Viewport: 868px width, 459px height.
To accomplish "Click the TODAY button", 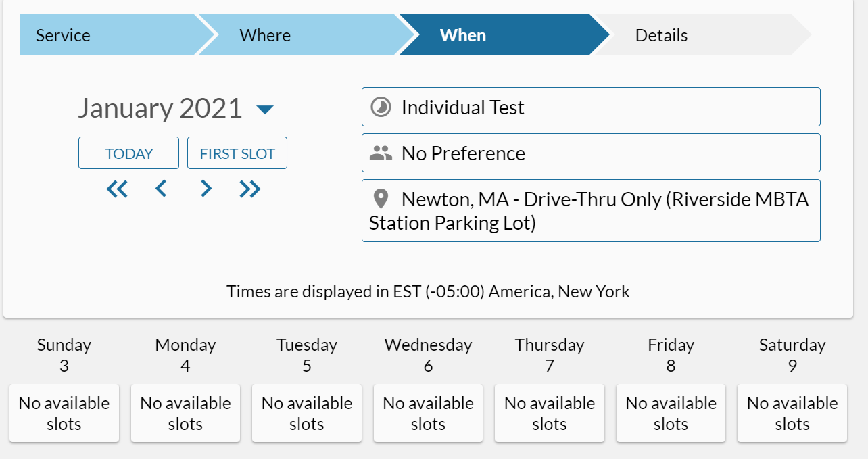I will point(129,153).
